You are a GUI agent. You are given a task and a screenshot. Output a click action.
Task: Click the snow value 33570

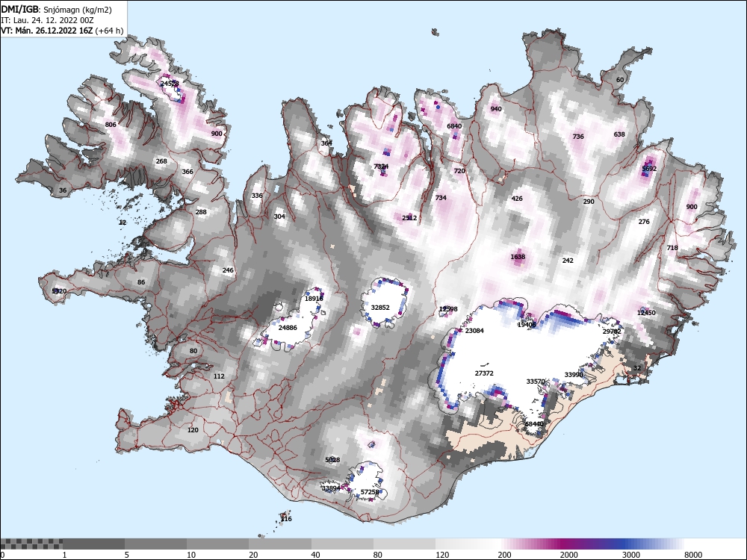[536, 382]
